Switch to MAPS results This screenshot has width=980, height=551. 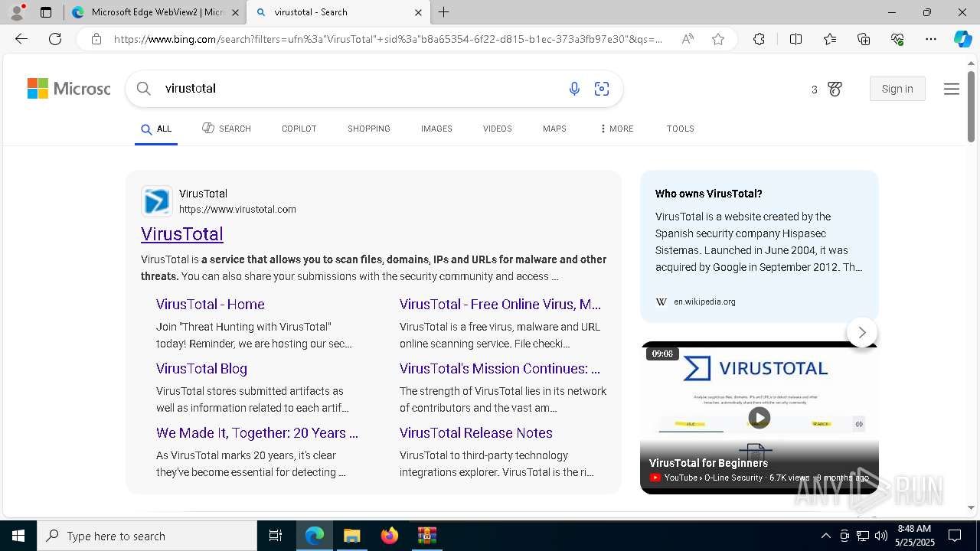(554, 129)
